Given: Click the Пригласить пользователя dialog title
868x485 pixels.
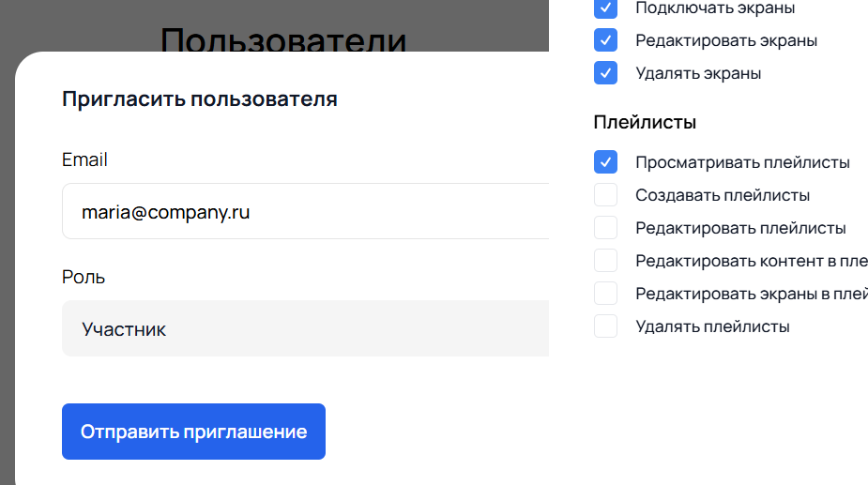Looking at the screenshot, I should 199,99.
